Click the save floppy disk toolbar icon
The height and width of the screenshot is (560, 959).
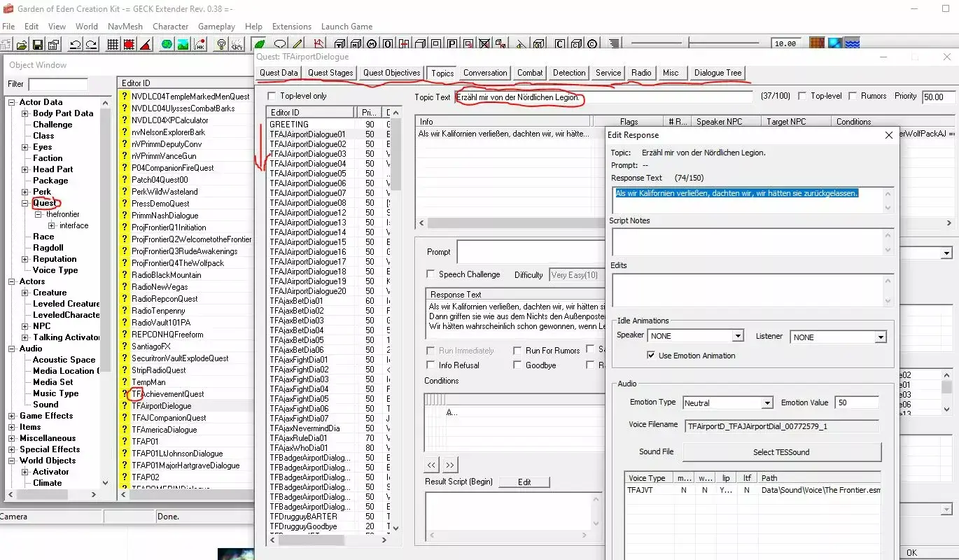click(x=37, y=44)
